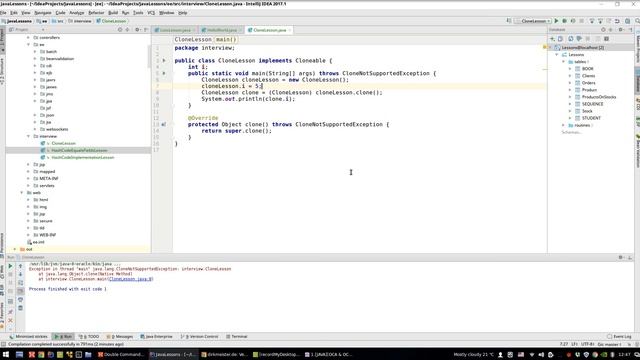This screenshot has height=360, width=640.
Task: Collapse the ee folder in project tree
Action: point(29,44)
